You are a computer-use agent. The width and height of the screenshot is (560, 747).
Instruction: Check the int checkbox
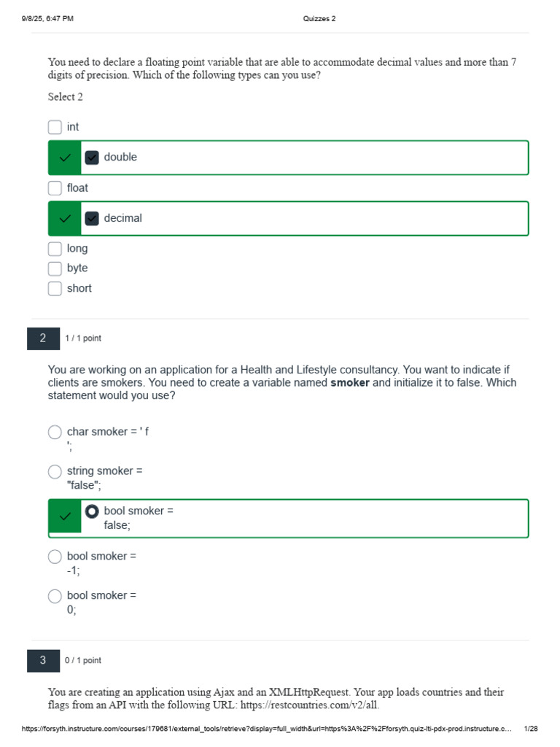(x=55, y=127)
